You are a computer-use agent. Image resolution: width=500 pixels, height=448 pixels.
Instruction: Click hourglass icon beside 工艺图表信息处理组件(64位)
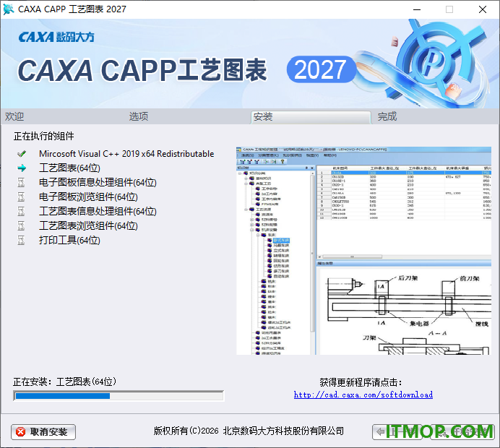[21, 211]
